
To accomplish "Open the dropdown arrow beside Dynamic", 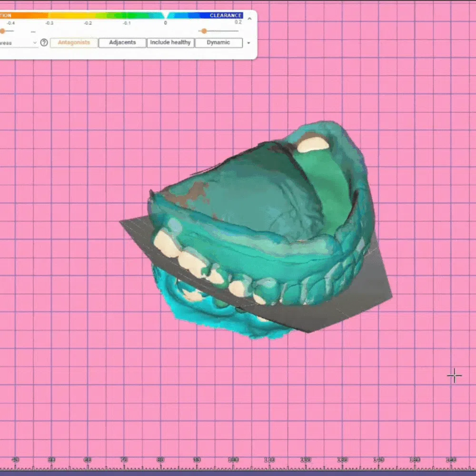I will tap(248, 43).
